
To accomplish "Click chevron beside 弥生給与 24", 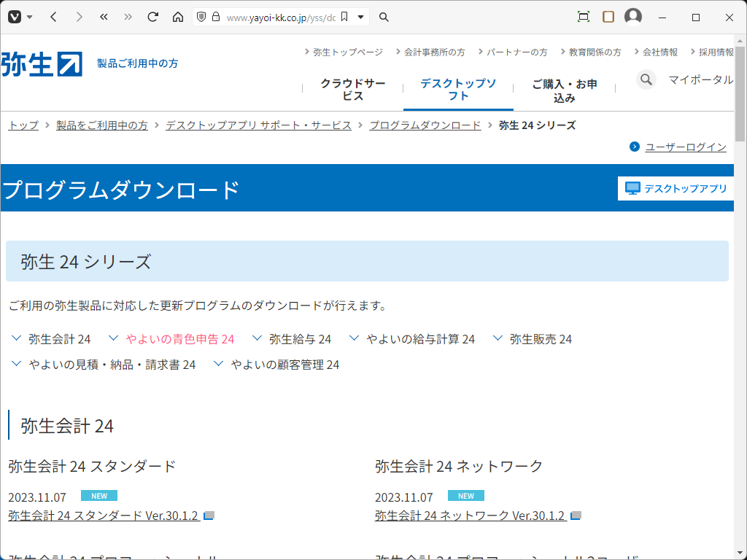I will point(258,338).
